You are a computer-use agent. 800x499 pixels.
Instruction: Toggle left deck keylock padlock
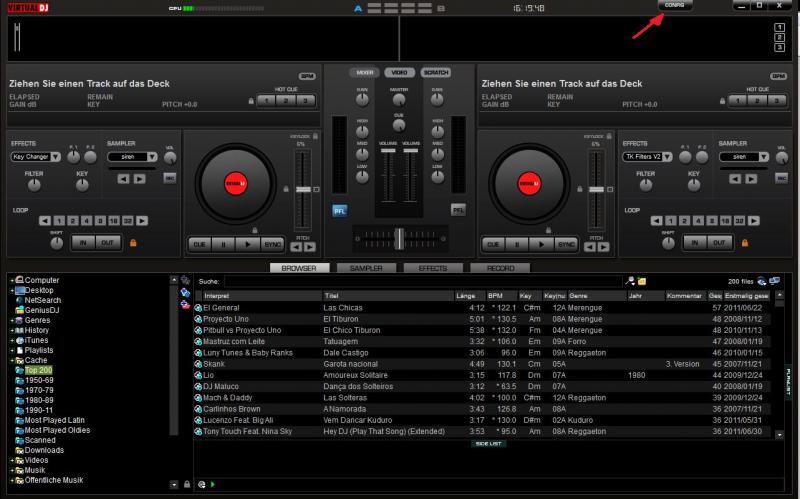315,136
